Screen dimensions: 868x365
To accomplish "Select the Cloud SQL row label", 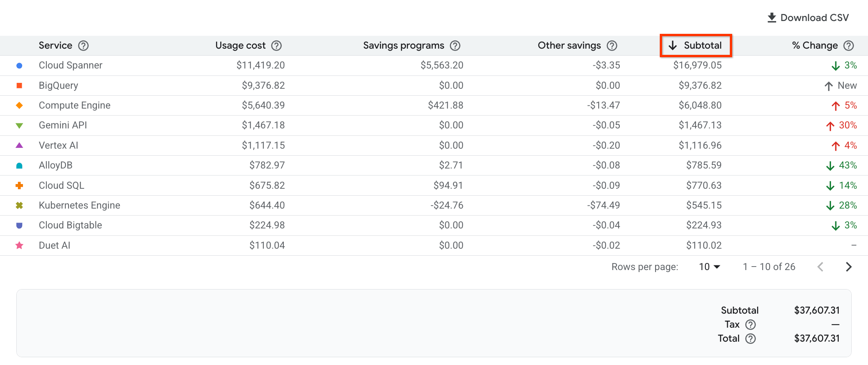I will click(x=61, y=185).
